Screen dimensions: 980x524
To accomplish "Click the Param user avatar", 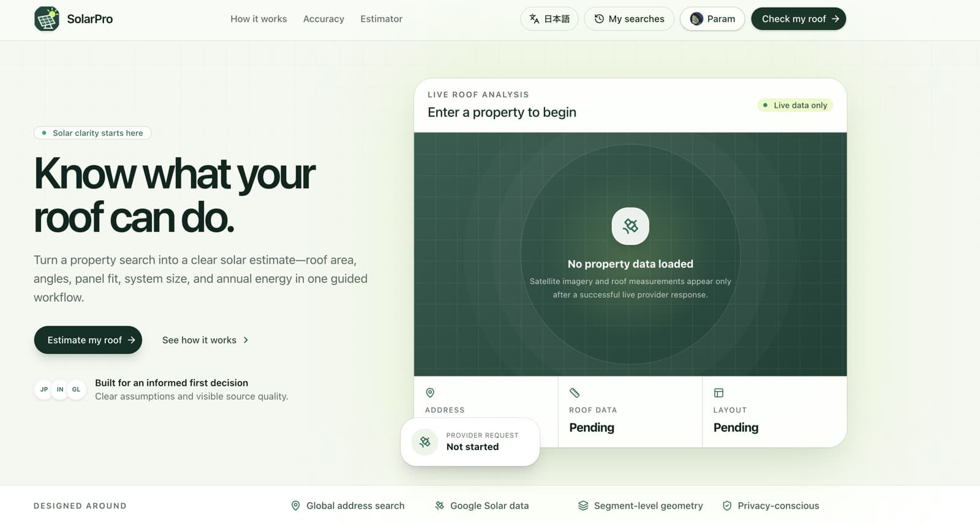I will [696, 19].
